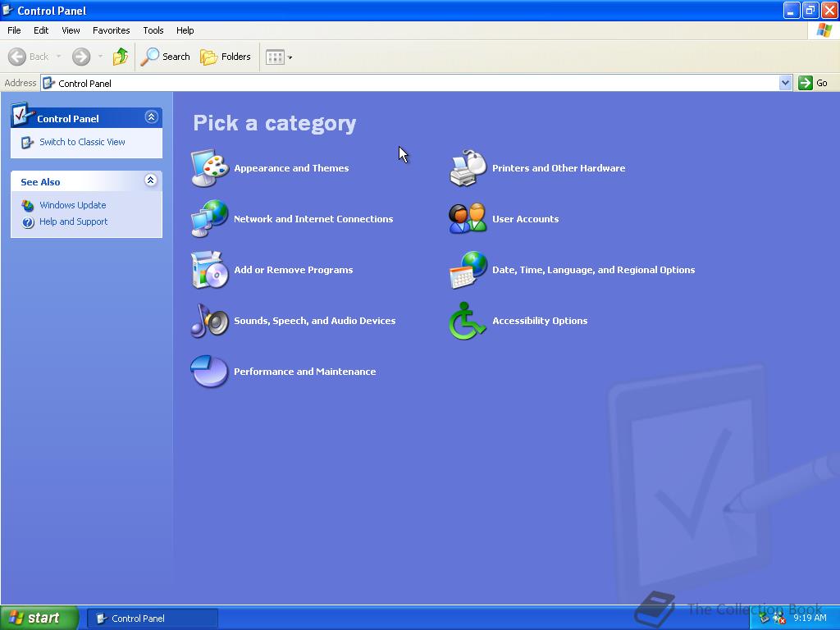This screenshot has height=630, width=840.
Task: Click the Control Panel sidebar header icon
Action: point(22,114)
